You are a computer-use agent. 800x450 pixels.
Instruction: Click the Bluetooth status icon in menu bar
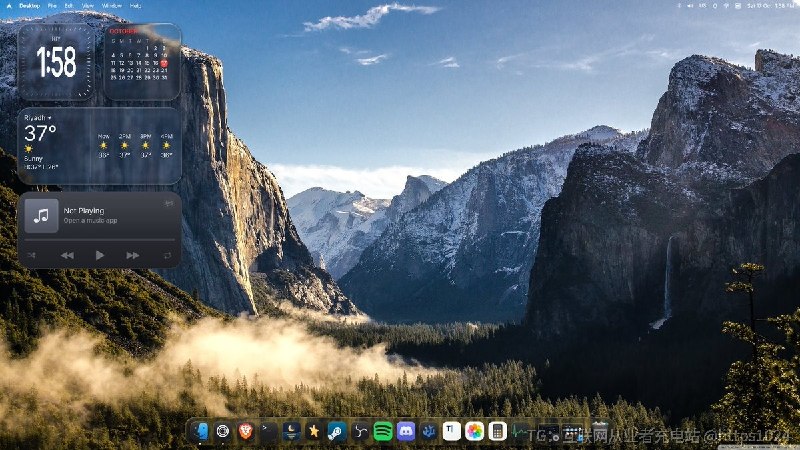pyautogui.click(x=679, y=6)
